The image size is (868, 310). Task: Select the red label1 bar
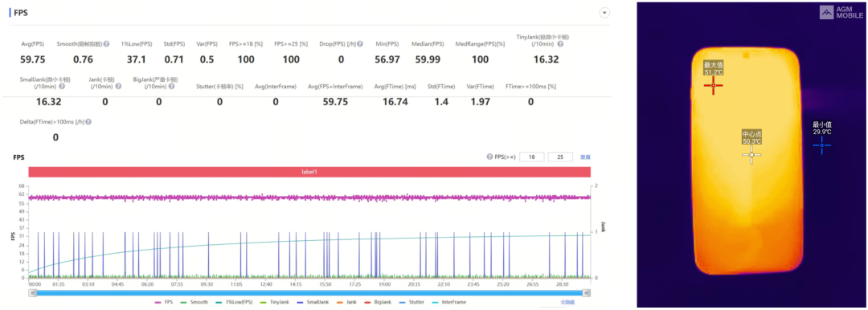309,172
